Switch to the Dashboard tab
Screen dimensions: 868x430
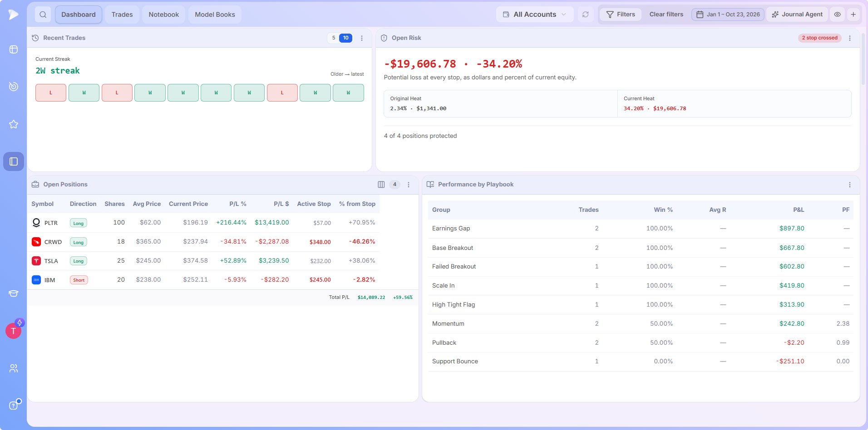tap(79, 15)
